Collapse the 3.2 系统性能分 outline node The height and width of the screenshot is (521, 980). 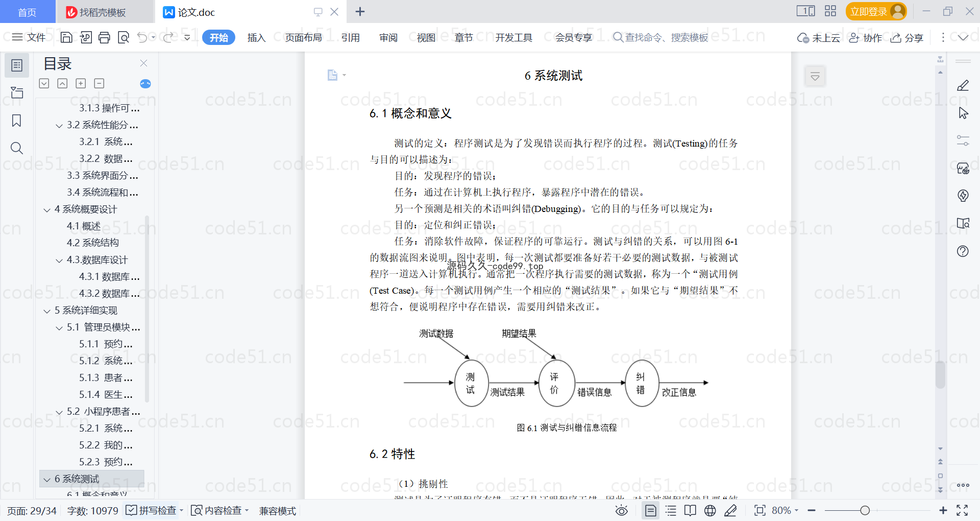click(x=59, y=126)
